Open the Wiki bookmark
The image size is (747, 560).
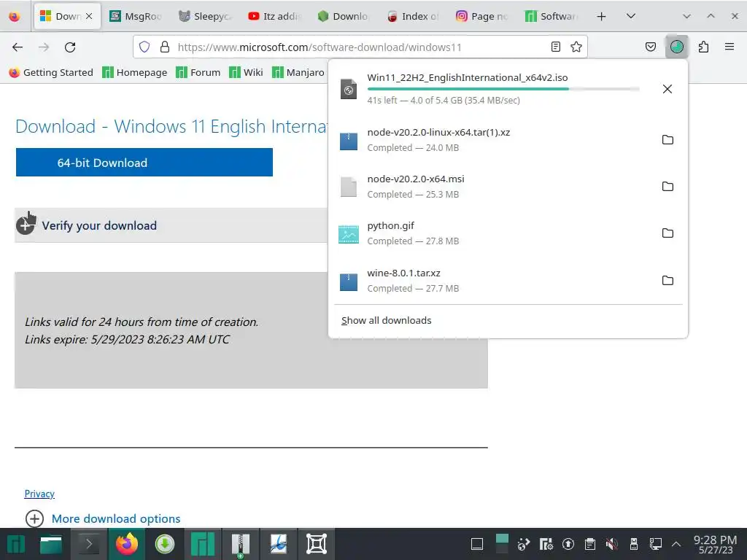click(246, 72)
